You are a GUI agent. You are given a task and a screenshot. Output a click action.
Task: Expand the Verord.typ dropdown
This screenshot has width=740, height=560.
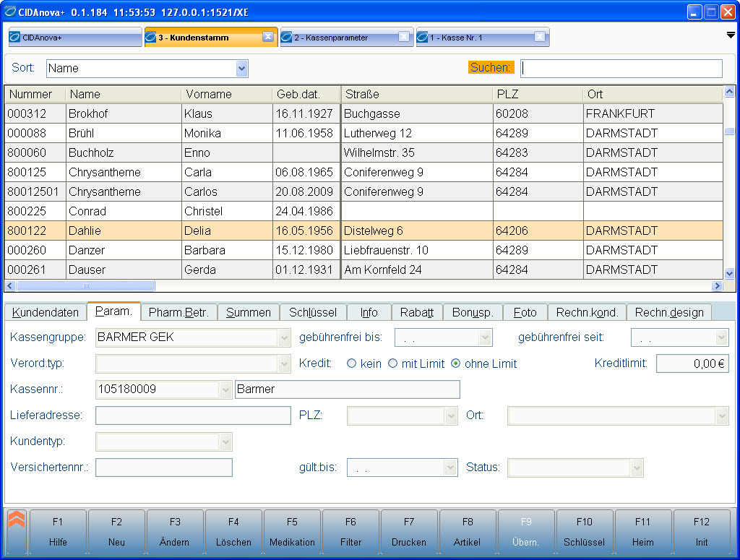[x=284, y=363]
